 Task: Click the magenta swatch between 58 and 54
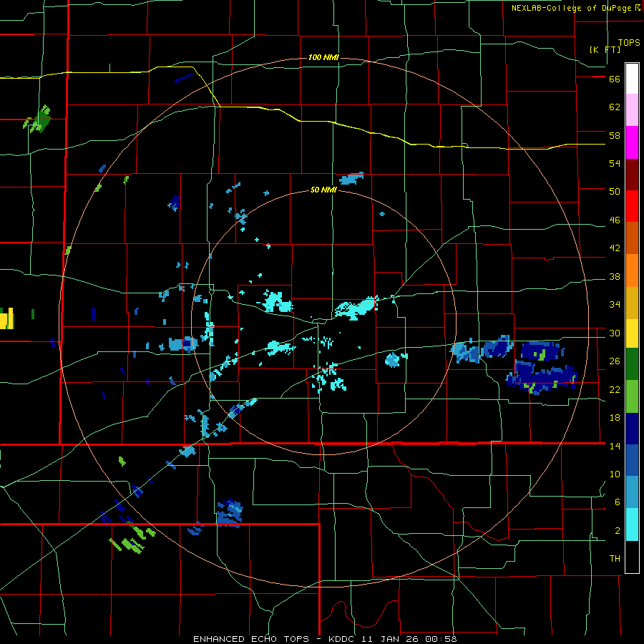pos(632,142)
